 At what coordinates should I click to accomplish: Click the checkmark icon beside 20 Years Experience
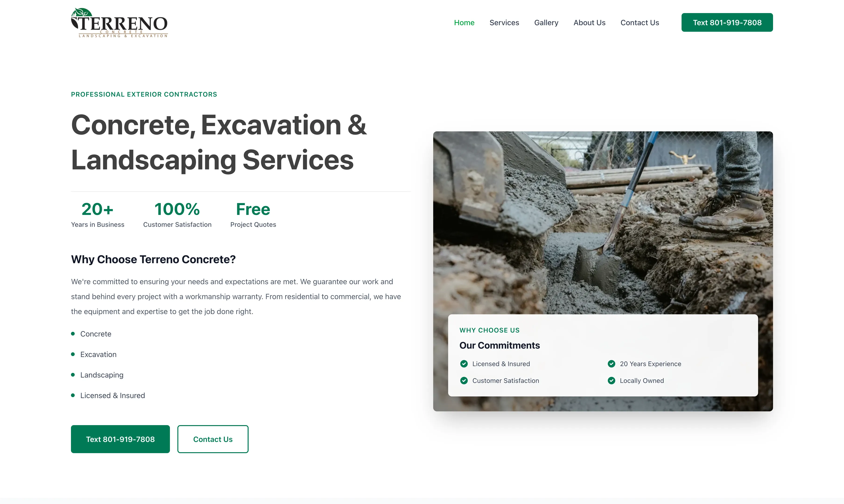[611, 364]
